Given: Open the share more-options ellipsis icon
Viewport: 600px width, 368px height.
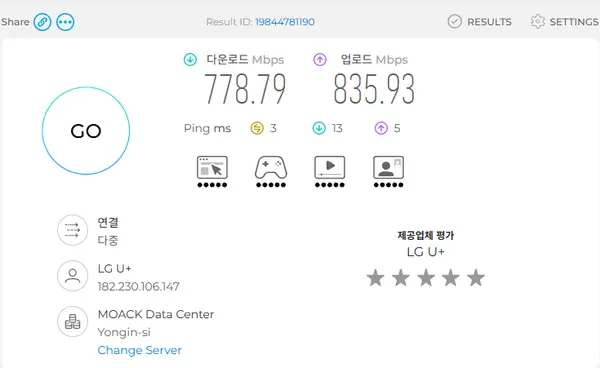Looking at the screenshot, I should 65,22.
